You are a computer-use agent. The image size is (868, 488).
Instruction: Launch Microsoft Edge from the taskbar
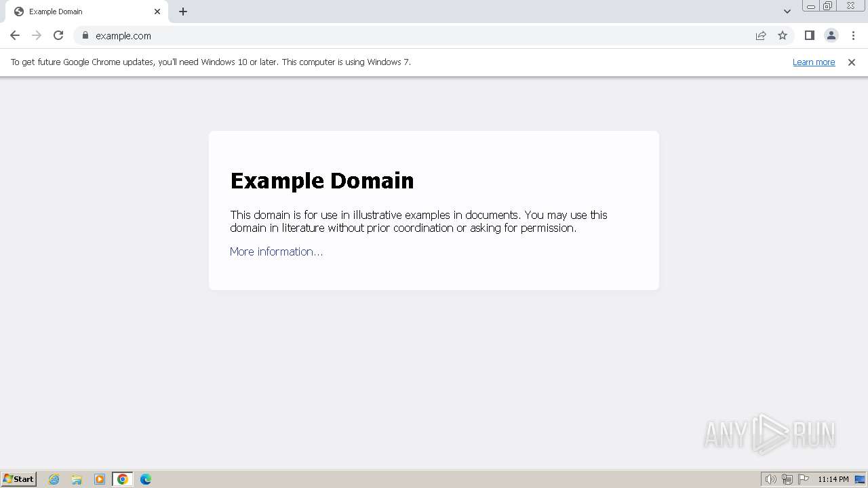click(146, 479)
